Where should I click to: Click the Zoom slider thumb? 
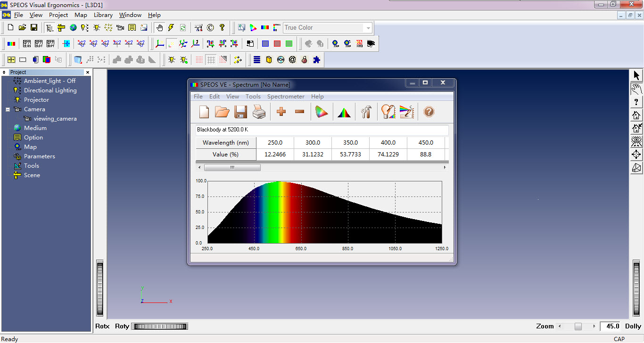pyautogui.click(x=578, y=327)
